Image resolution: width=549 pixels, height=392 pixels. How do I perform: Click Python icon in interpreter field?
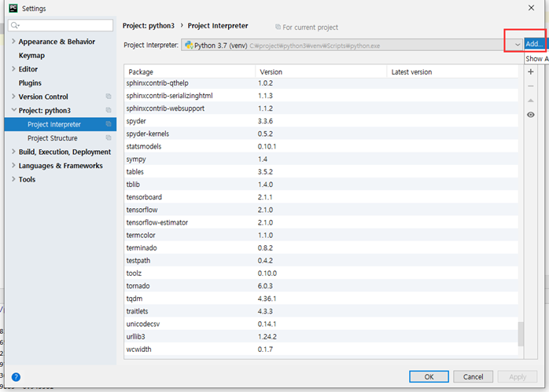pyautogui.click(x=189, y=45)
